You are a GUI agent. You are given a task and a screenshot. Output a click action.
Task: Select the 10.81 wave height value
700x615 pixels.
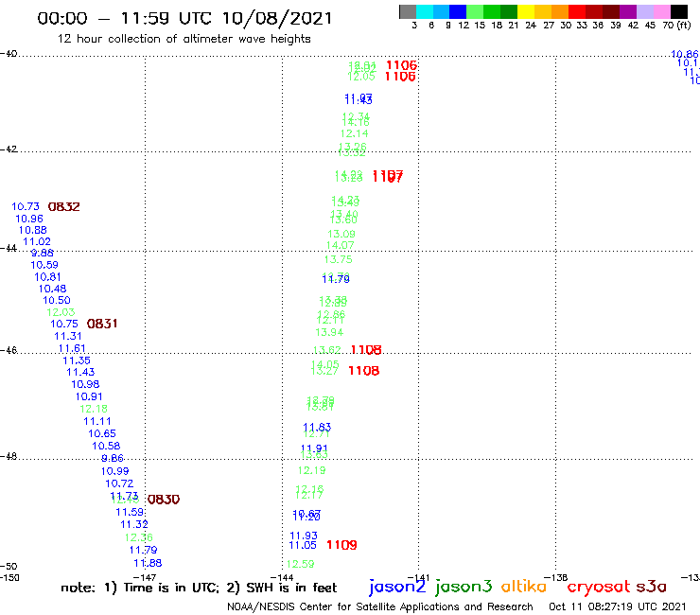[x=47, y=277]
